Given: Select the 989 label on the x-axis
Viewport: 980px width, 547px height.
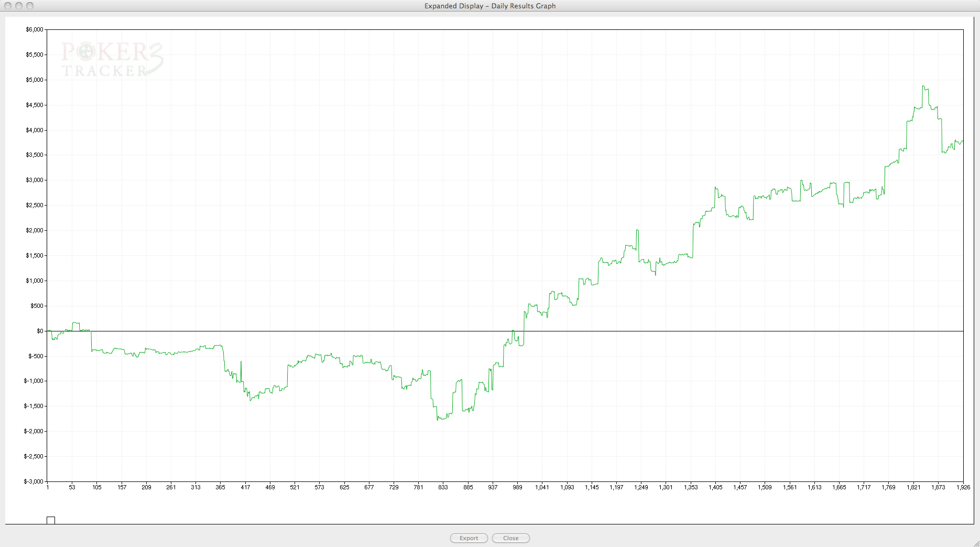Looking at the screenshot, I should pyautogui.click(x=517, y=487).
